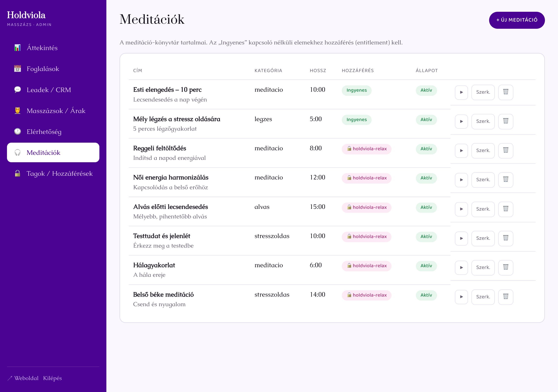Open the Weboldal link
The width and height of the screenshot is (558, 392).
tap(23, 378)
